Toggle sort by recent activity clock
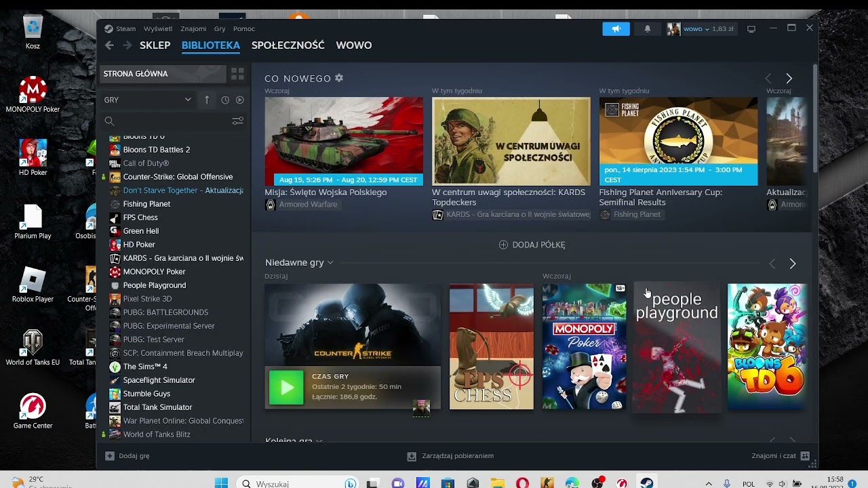The width and height of the screenshot is (868, 488). pyautogui.click(x=225, y=100)
